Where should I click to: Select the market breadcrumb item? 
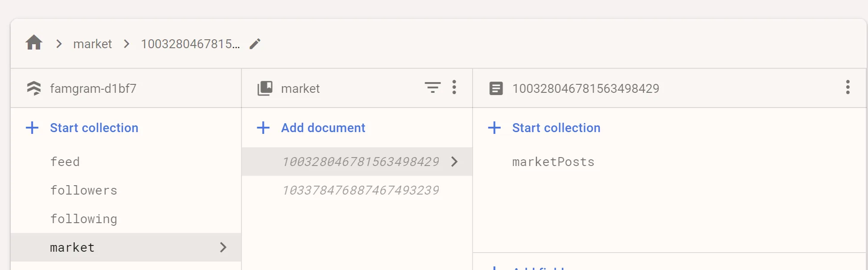pyautogui.click(x=92, y=44)
